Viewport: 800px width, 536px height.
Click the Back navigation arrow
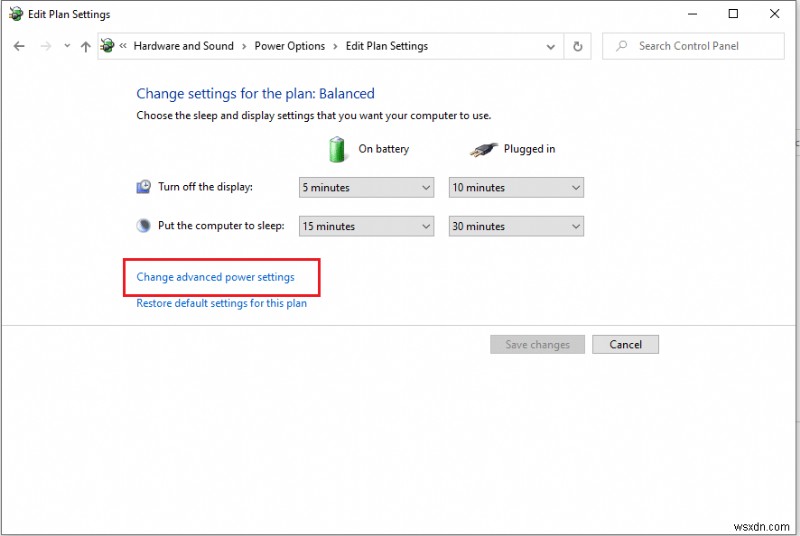click(x=19, y=46)
